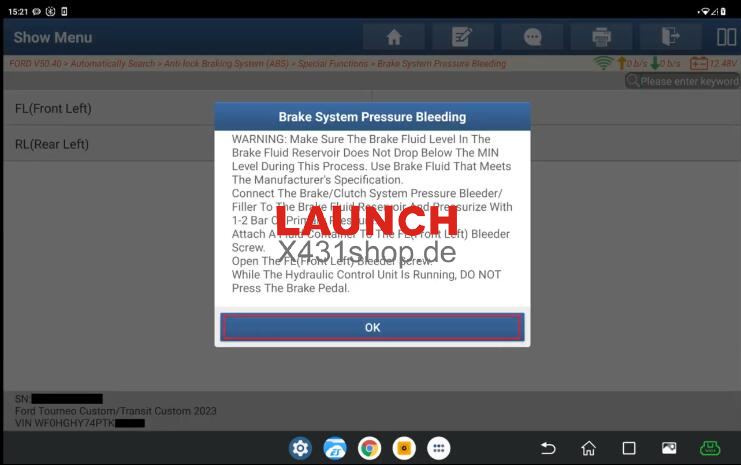Launch ES File Explorer from the taskbar
Viewport: 741px width, 465px height.
334,448
